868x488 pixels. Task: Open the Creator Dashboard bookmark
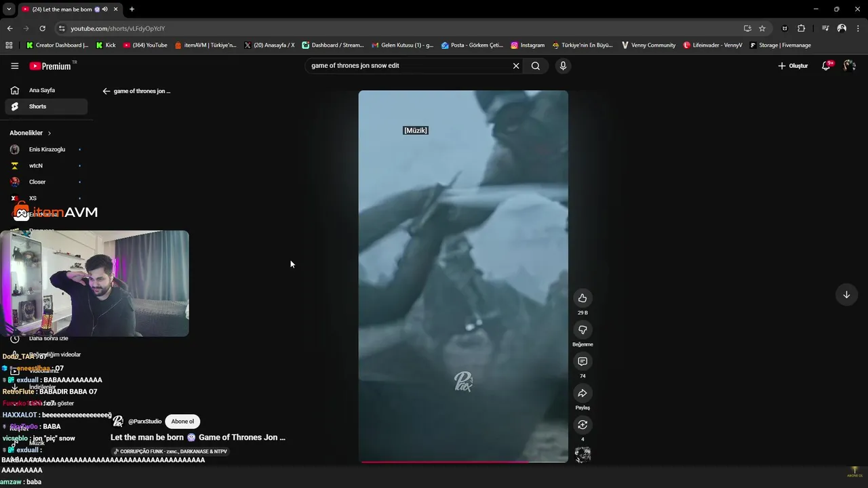tap(57, 45)
